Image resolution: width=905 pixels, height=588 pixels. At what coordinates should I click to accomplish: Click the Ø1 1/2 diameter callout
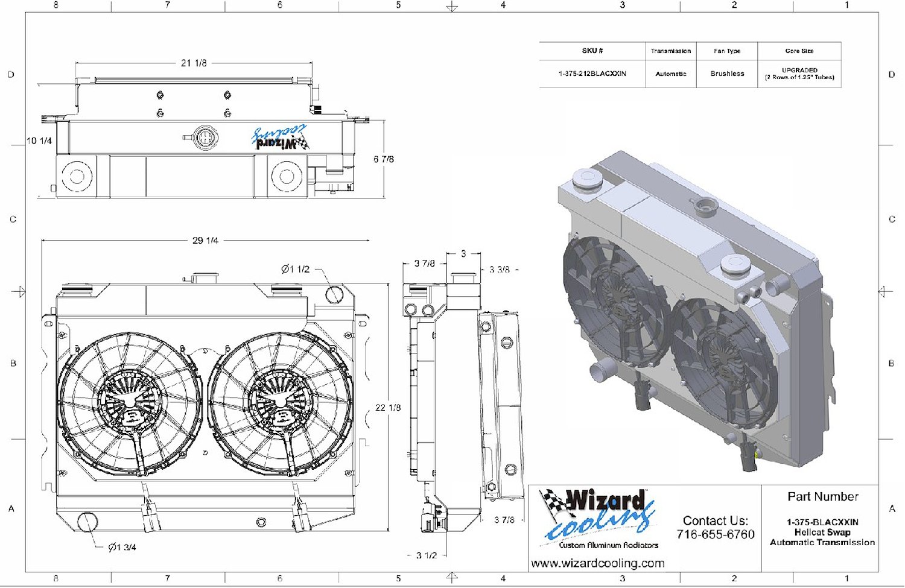[x=295, y=269]
